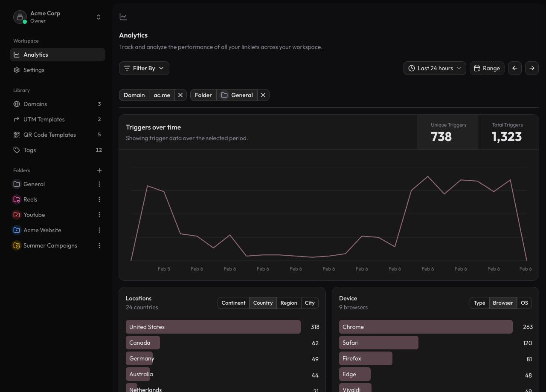Switch the Device panel to OS
546x392 pixels.
[x=524, y=303]
